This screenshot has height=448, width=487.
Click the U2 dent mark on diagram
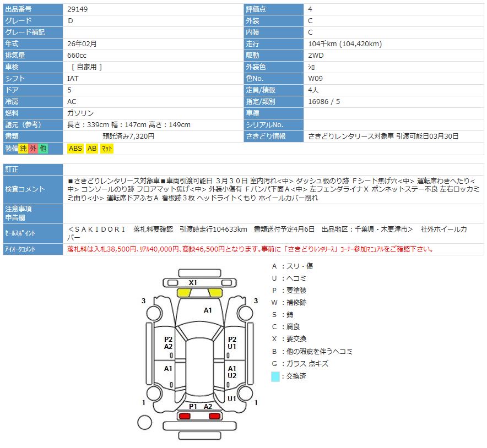point(232,375)
